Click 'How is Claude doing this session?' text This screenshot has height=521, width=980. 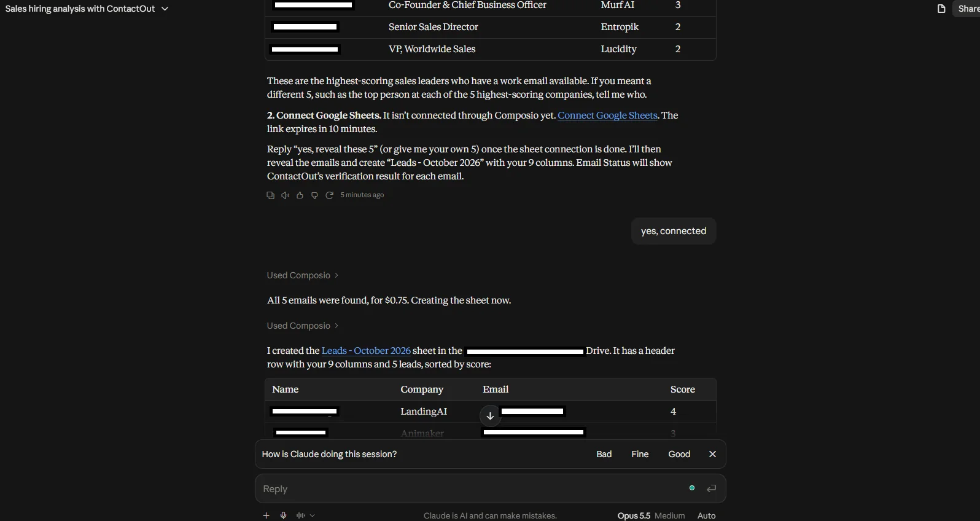click(329, 454)
